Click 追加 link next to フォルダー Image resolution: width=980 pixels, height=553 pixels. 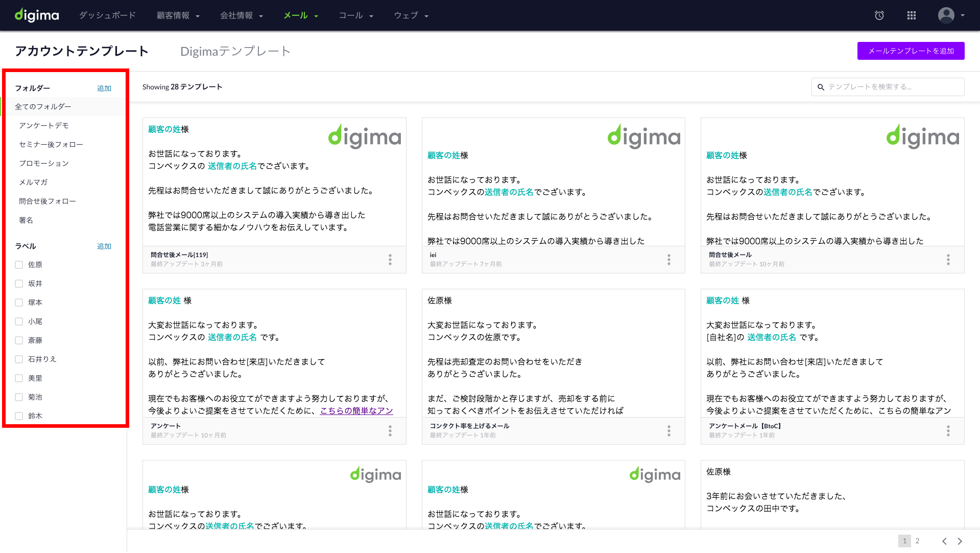pyautogui.click(x=104, y=88)
